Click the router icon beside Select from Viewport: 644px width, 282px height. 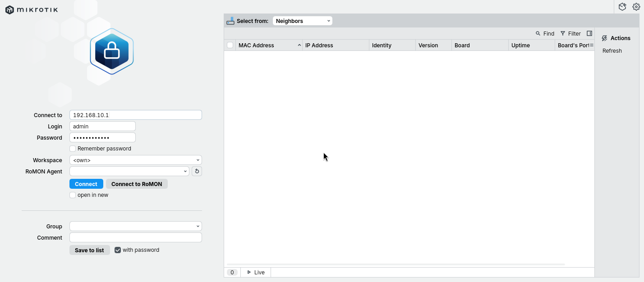coord(230,21)
